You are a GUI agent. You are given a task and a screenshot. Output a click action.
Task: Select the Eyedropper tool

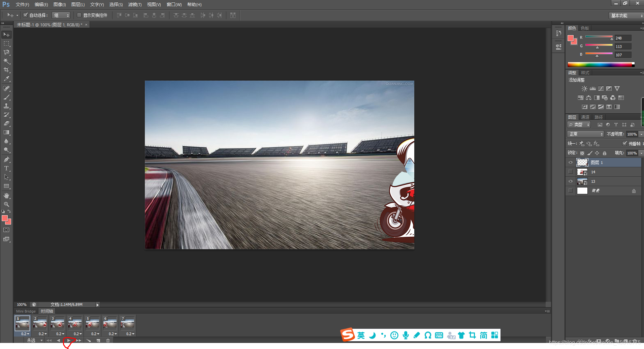pos(6,79)
